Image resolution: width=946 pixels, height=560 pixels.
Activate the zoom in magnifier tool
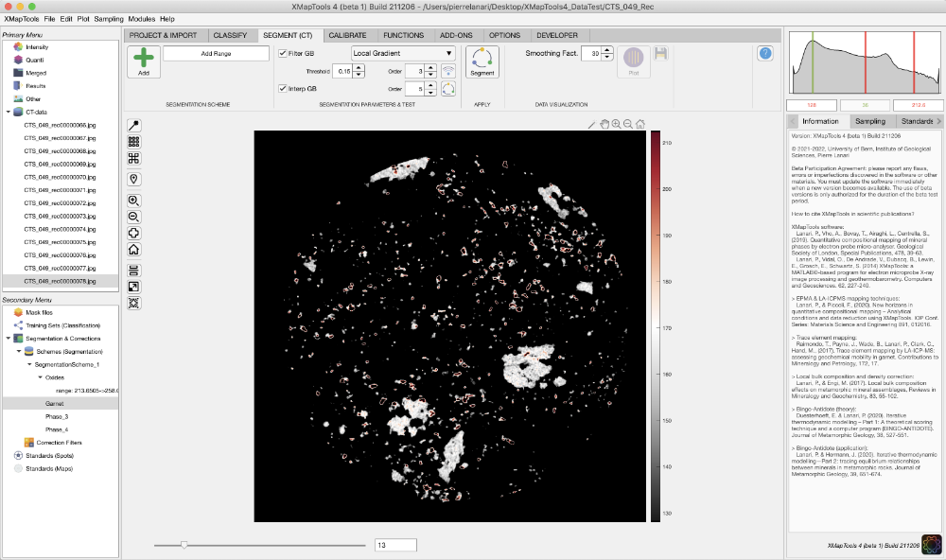[133, 201]
